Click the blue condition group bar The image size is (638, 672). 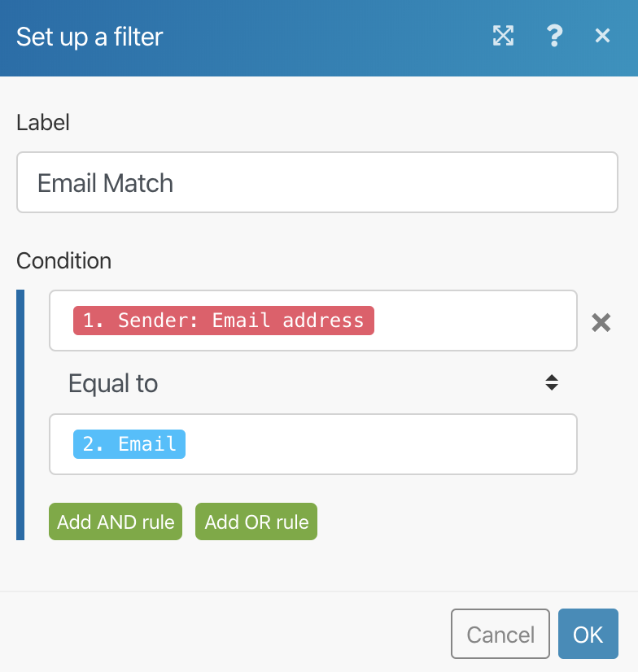coord(20,415)
